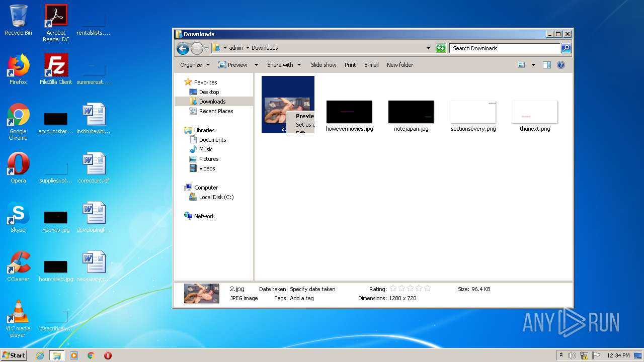
Task: Select the Skype desktop icon
Action: pos(18,217)
